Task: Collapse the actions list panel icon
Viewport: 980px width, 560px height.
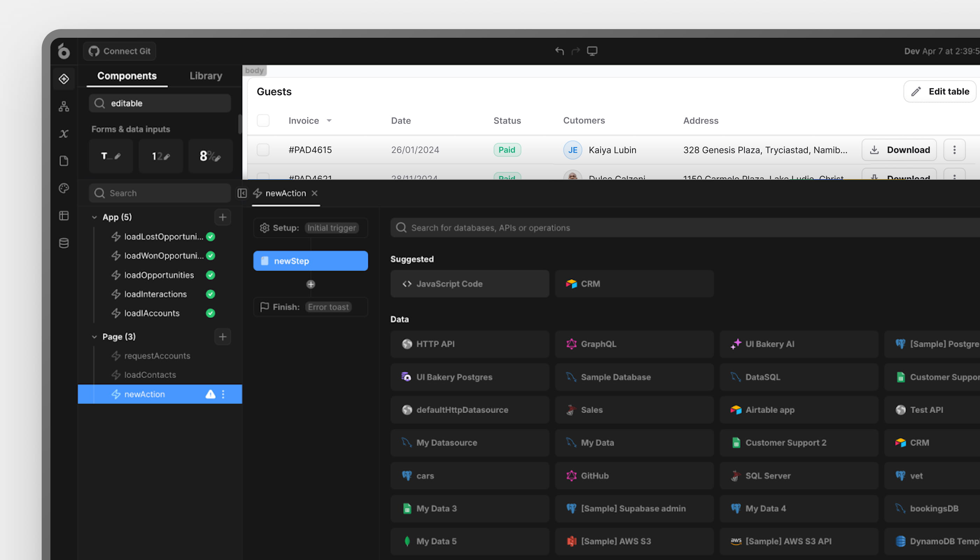Action: pos(242,193)
